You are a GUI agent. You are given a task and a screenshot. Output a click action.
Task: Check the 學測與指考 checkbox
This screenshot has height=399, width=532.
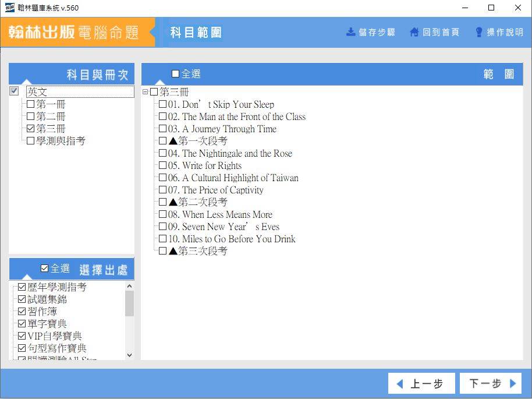(x=30, y=140)
